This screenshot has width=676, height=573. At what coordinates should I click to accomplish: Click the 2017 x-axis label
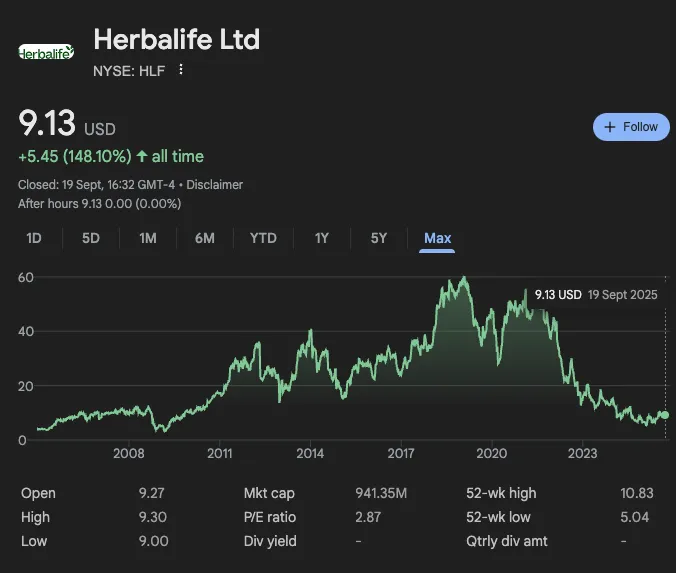click(401, 453)
